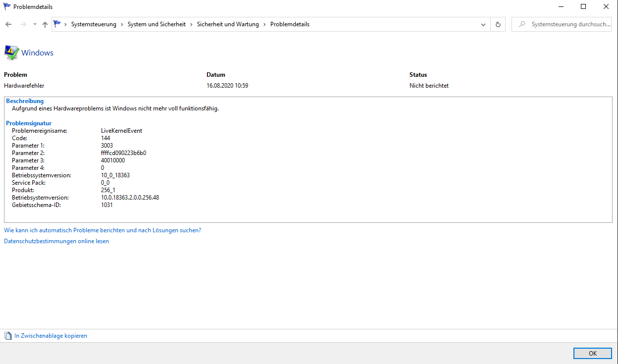Close the Problemdetails window

(606, 7)
